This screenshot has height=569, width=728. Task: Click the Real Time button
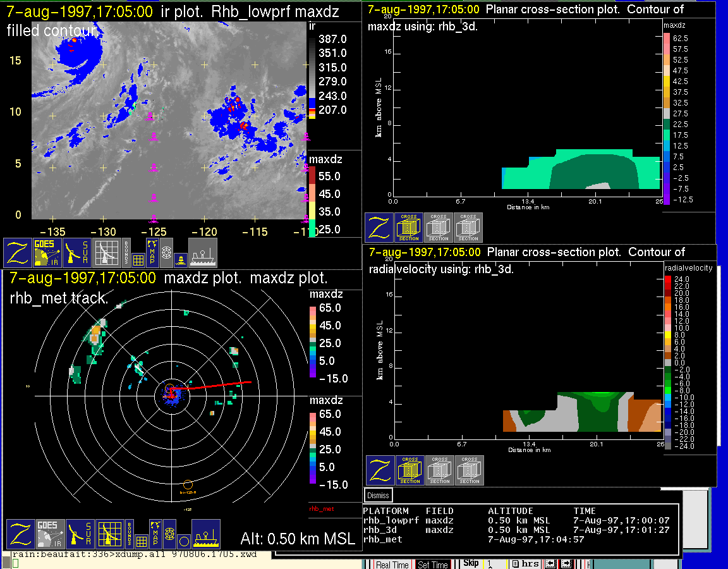392,565
